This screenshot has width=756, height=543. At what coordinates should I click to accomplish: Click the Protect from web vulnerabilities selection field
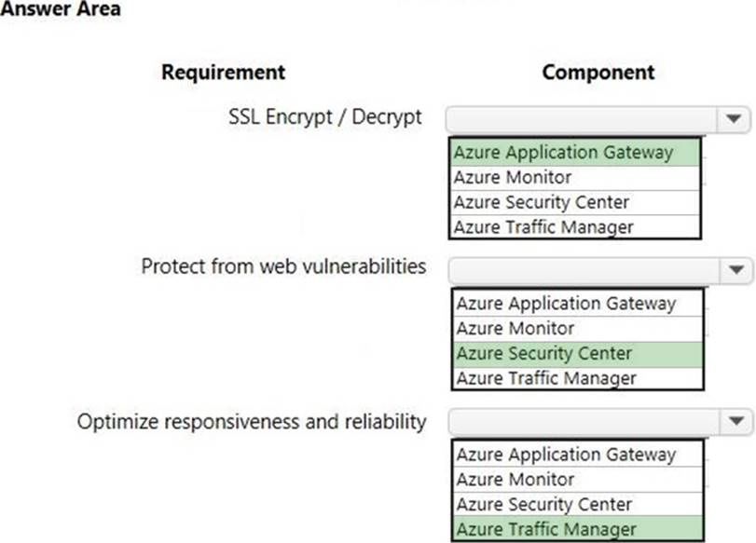pyautogui.click(x=584, y=270)
